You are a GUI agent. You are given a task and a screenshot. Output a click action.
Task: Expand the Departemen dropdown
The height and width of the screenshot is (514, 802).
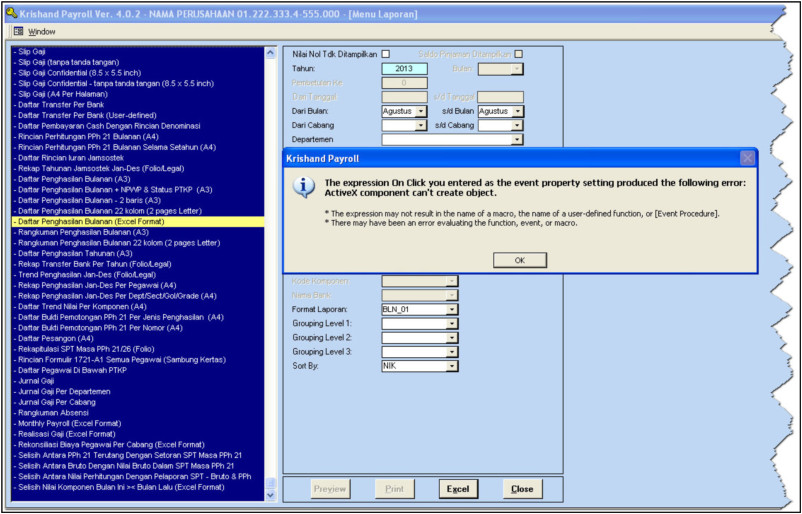518,140
